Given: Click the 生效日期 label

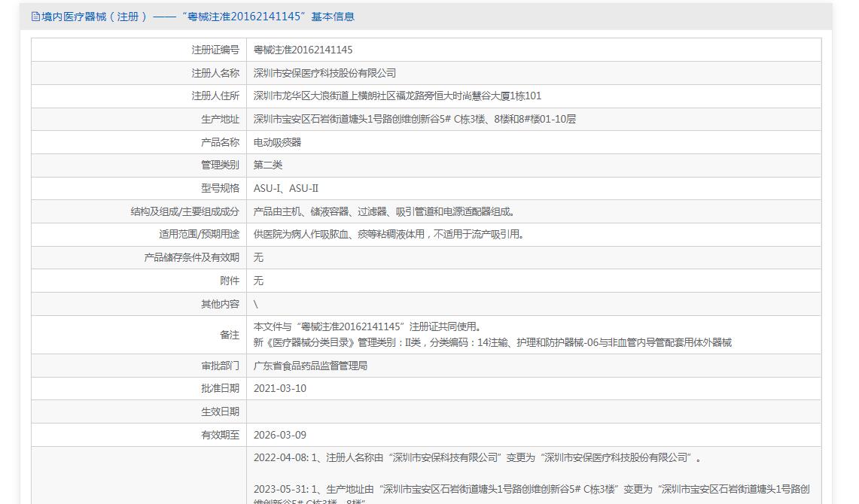Looking at the screenshot, I should tap(221, 411).
